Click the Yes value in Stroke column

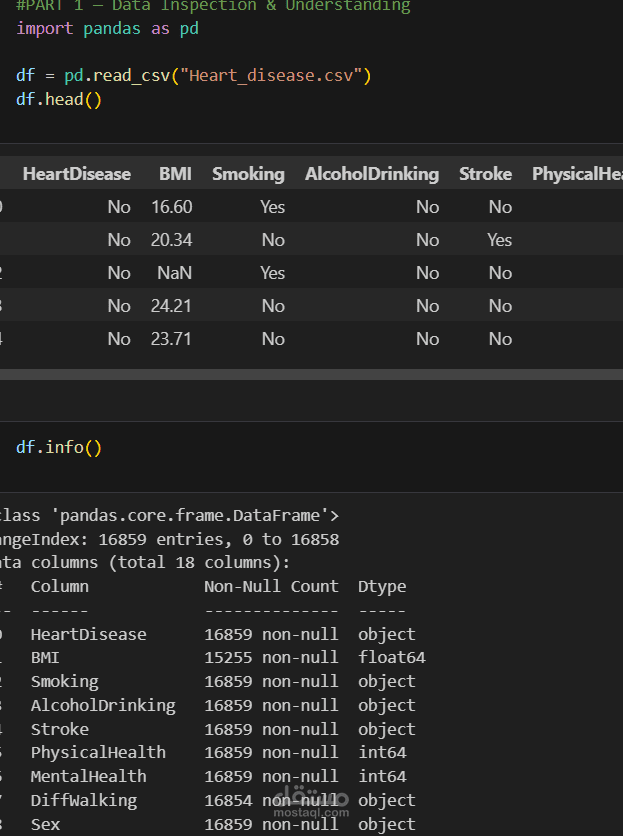(x=499, y=240)
